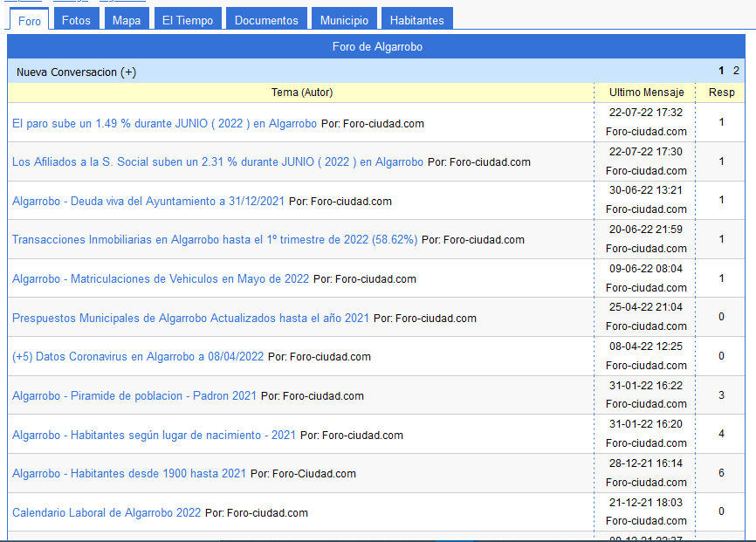
Task: Open Datos Coronavirus thread
Action: (138, 357)
